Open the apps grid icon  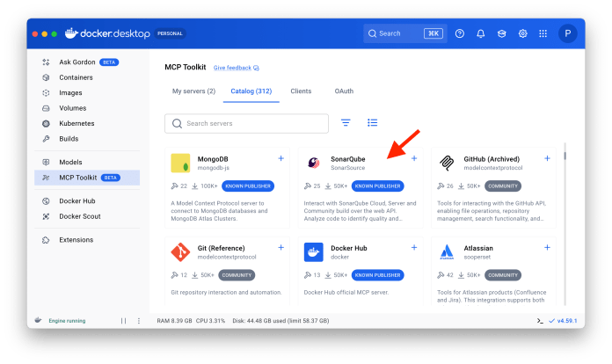pyautogui.click(x=543, y=33)
